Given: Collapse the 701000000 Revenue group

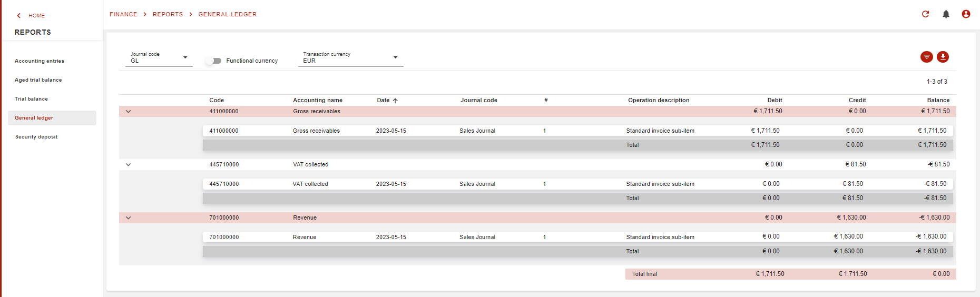Looking at the screenshot, I should tap(128, 218).
